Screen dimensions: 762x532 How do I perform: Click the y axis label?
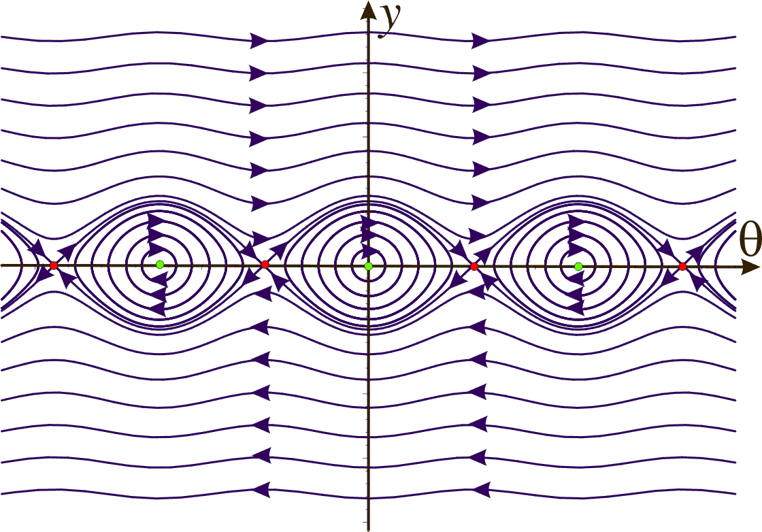[389, 20]
